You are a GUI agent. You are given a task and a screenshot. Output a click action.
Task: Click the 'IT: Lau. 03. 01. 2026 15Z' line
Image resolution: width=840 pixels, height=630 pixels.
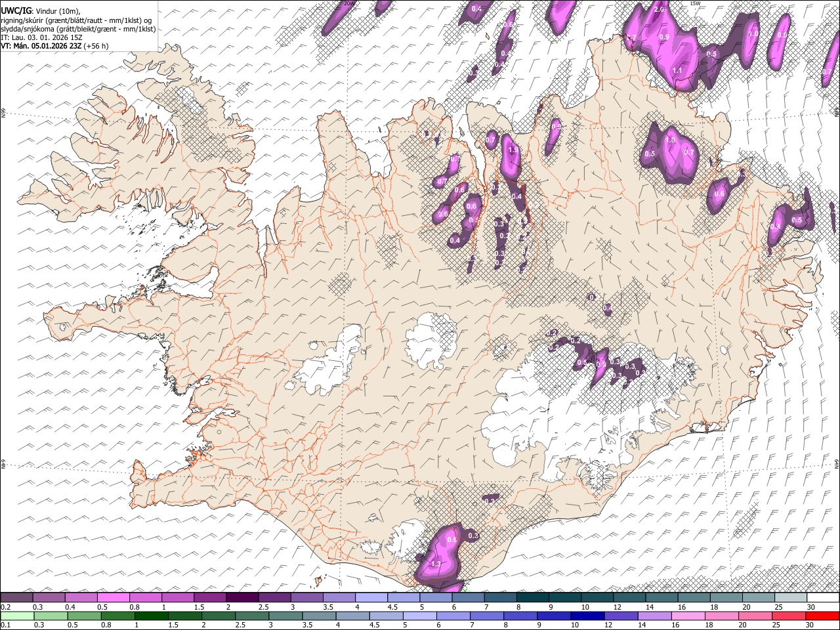(41, 37)
